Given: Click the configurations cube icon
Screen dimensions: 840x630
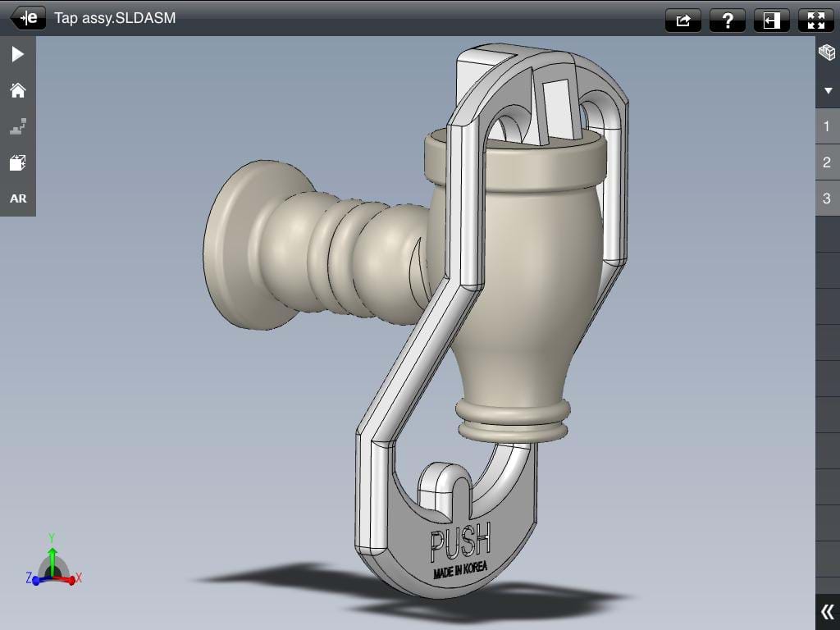Looking at the screenshot, I should click(827, 53).
